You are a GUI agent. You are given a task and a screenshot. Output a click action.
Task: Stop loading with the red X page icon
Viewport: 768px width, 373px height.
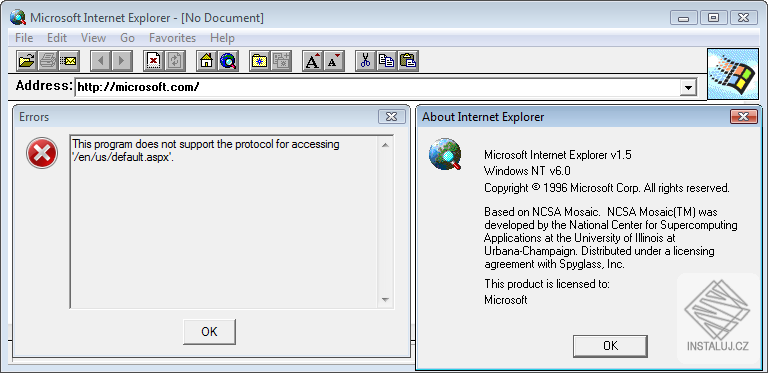pos(154,61)
